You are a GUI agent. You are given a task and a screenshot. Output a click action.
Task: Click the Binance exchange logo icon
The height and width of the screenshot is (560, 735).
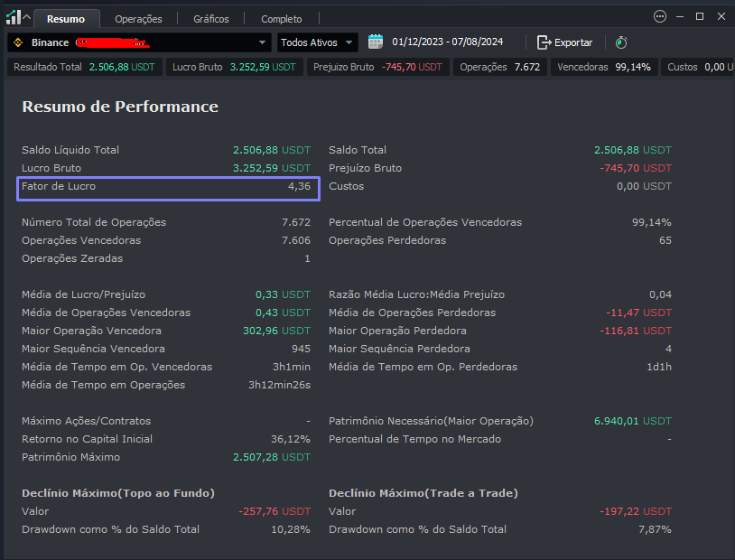pyautogui.click(x=17, y=42)
